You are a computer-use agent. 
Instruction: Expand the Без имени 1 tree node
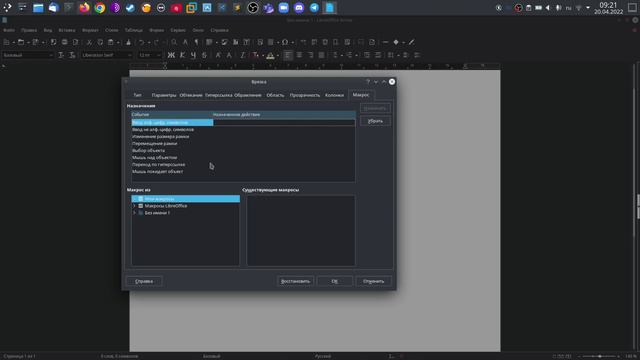(134, 213)
